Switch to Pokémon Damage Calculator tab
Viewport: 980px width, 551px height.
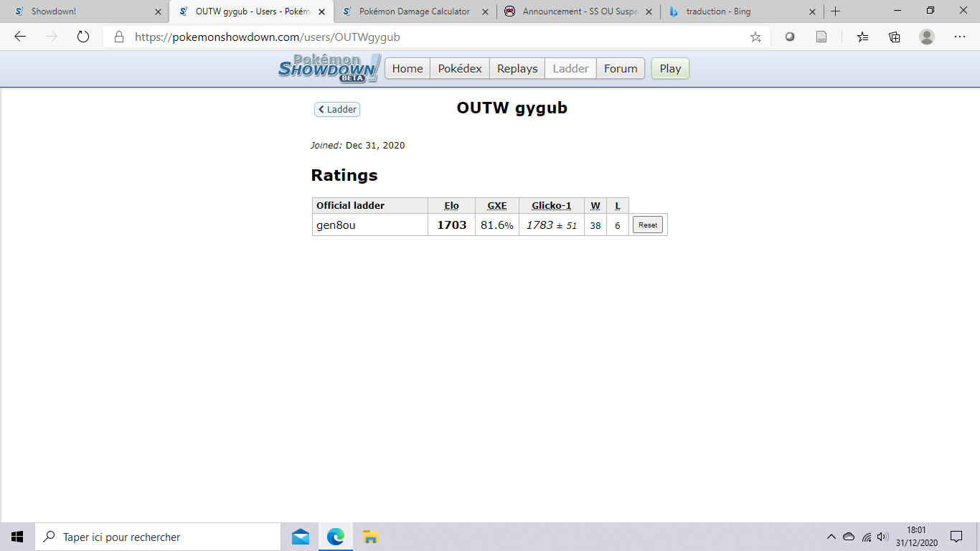(x=415, y=11)
